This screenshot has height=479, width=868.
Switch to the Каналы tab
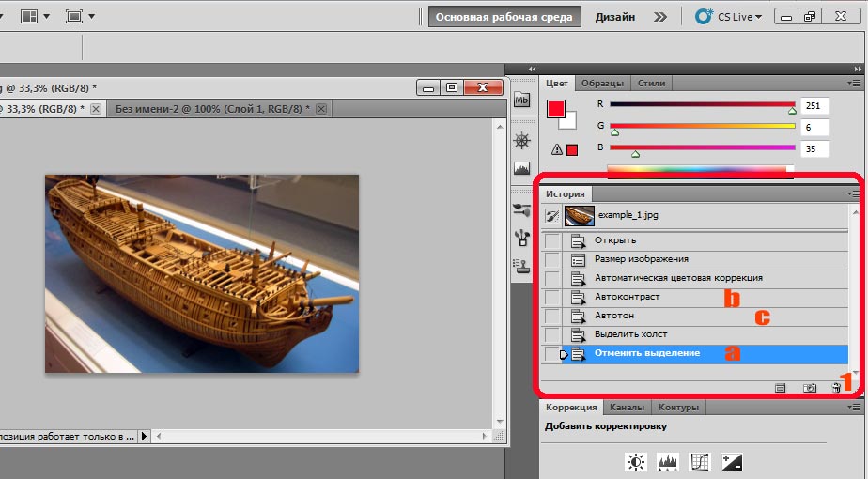627,408
